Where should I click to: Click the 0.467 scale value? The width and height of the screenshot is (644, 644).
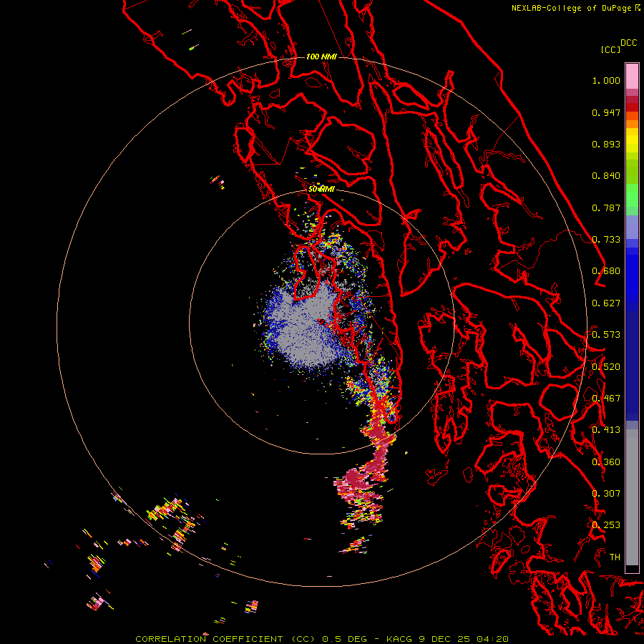pos(606,399)
